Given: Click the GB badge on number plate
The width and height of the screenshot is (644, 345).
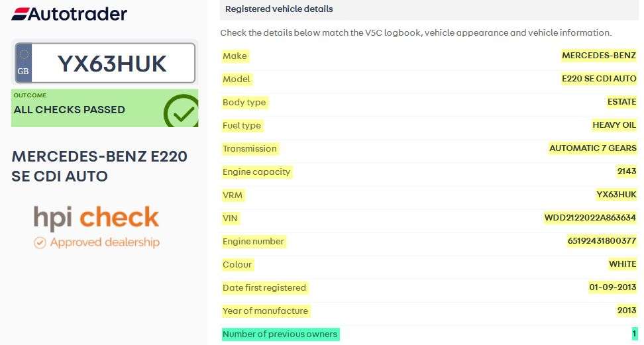Looking at the screenshot, I should point(24,63).
